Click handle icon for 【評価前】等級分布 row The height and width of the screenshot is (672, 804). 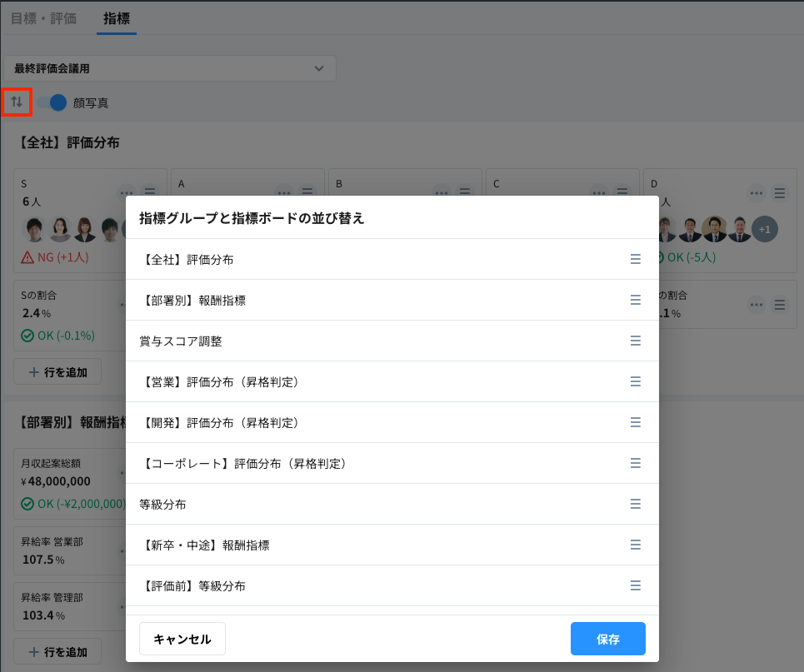coord(635,585)
